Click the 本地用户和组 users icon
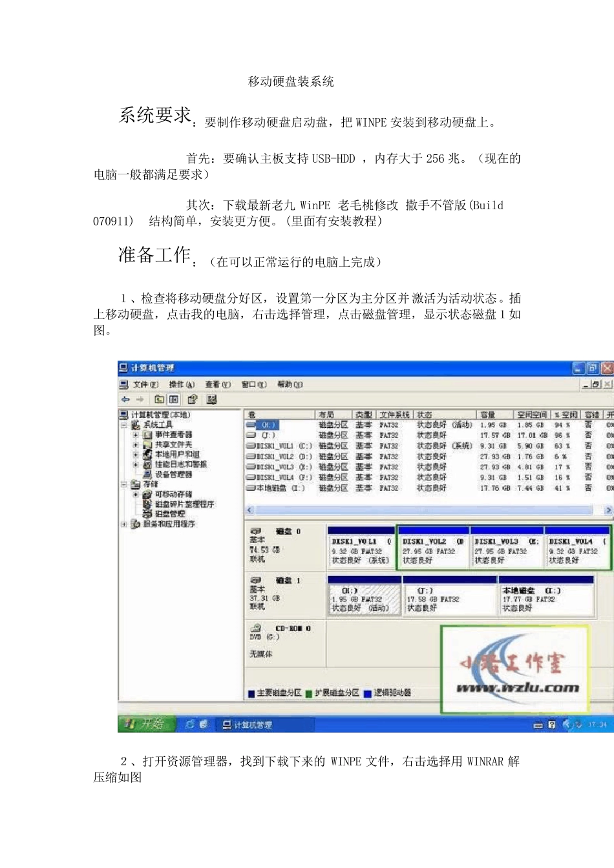Screen dimensions: 614x868 [147, 454]
